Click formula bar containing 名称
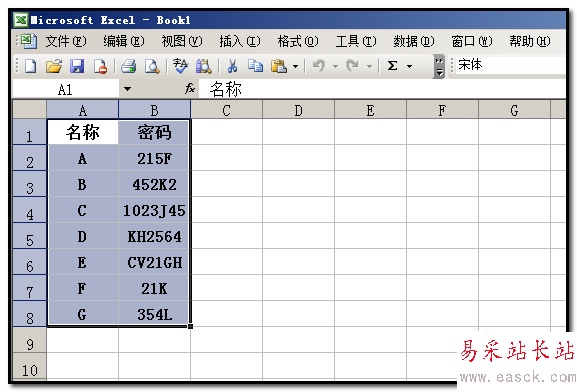The width and height of the screenshot is (577, 392). pos(382,89)
